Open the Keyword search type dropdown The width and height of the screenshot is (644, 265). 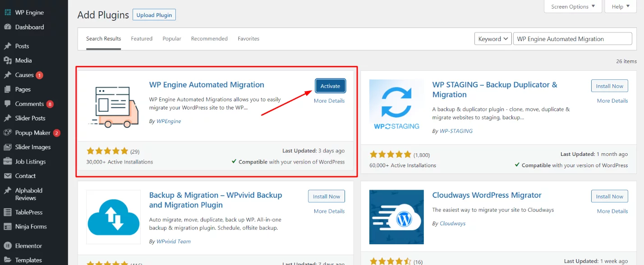click(493, 39)
